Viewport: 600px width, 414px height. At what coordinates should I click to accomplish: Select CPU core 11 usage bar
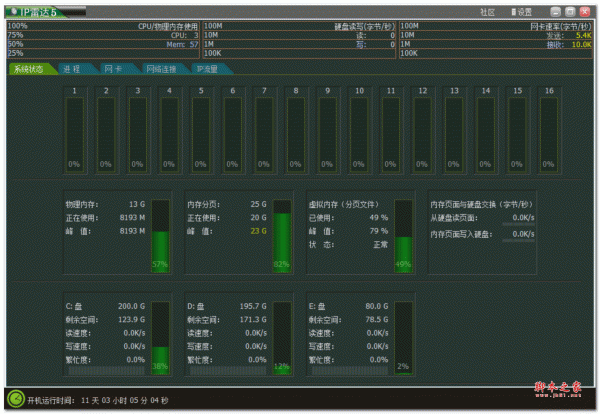tap(391, 134)
